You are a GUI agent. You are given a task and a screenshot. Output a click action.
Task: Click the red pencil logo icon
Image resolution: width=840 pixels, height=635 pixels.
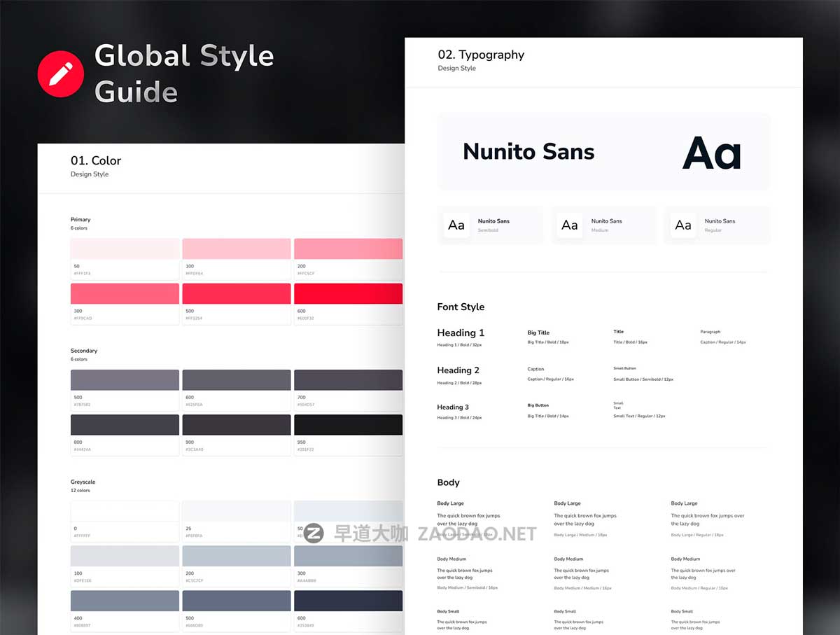tap(61, 73)
